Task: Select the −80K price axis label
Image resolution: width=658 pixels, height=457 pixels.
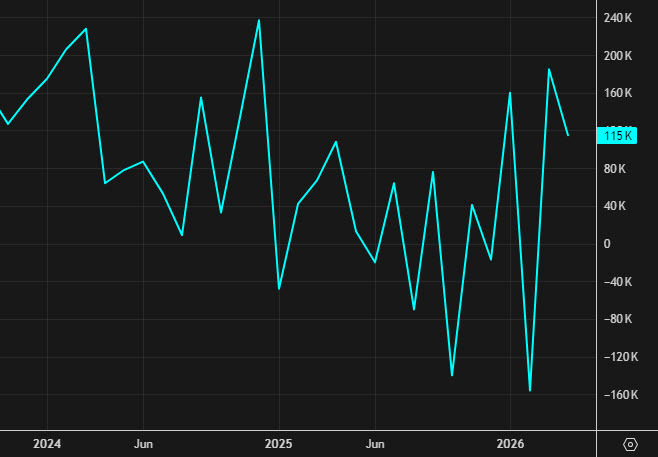Action: coord(618,319)
